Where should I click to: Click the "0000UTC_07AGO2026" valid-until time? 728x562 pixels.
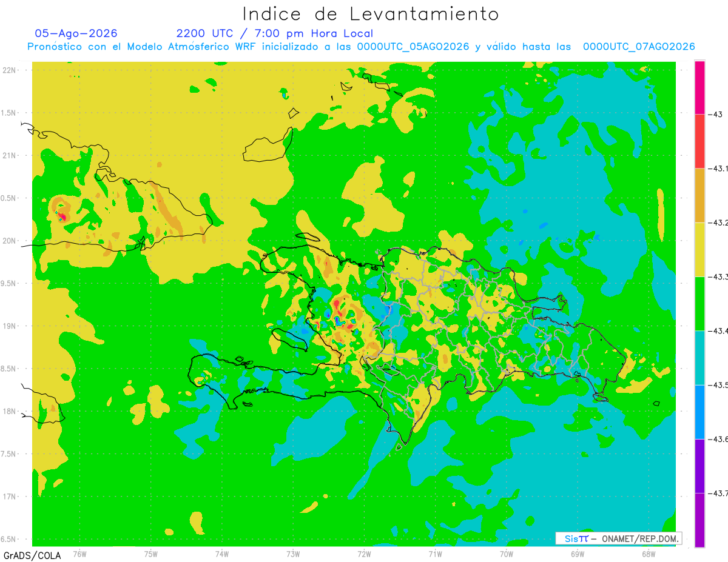[x=639, y=47]
